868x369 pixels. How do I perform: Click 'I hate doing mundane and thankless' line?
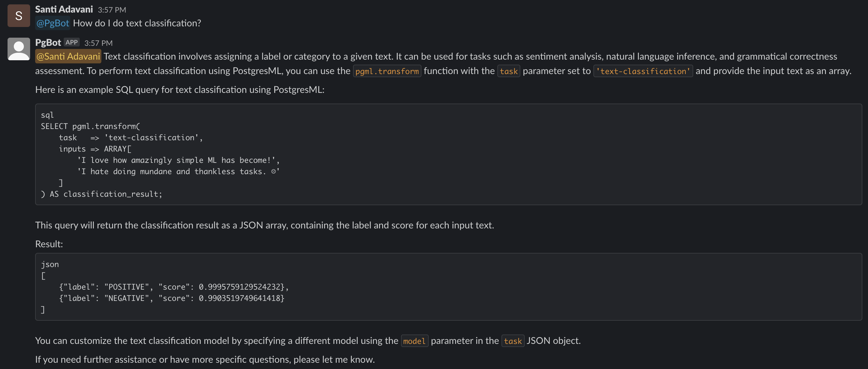178,172
